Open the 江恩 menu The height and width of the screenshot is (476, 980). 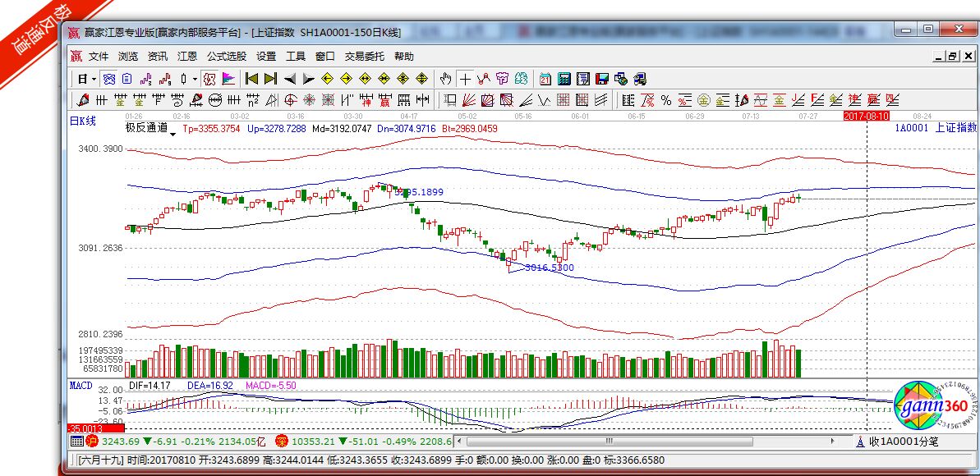[x=187, y=57]
